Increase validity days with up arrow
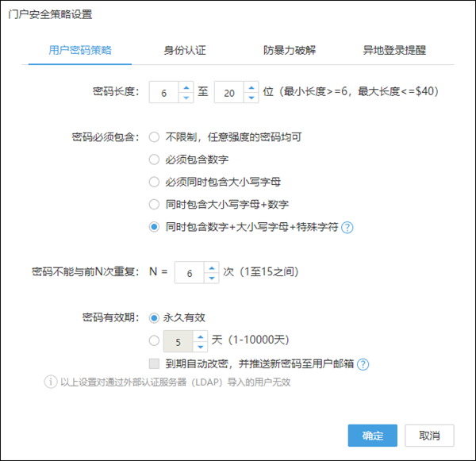 coord(201,337)
